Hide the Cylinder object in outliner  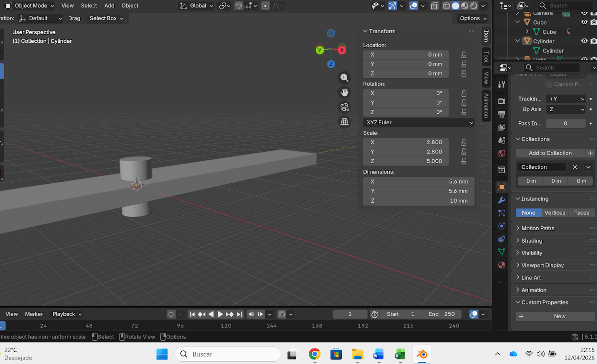(584, 41)
